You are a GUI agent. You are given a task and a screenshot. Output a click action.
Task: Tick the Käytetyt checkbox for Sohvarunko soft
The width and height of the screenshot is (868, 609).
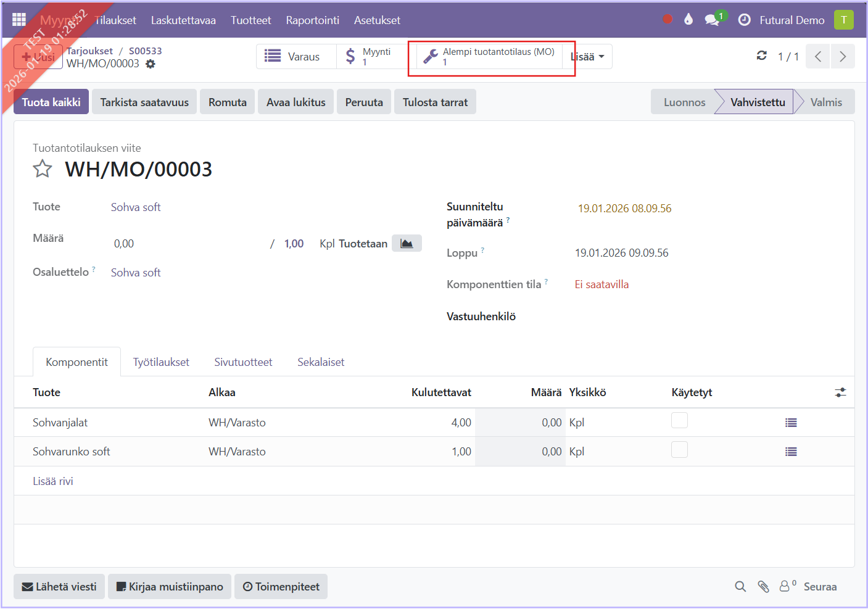[x=679, y=450]
